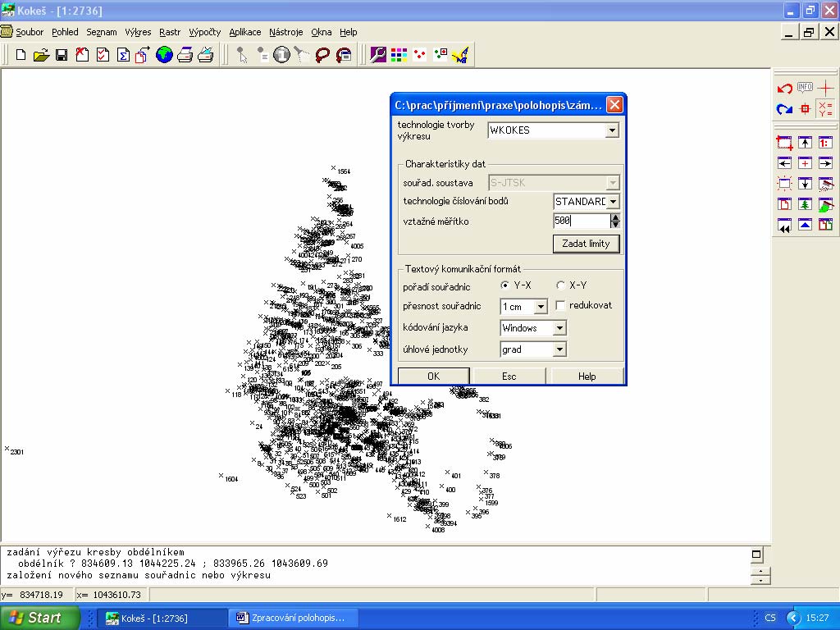The height and width of the screenshot is (630, 840).
Task: Click the globe icon in toolbar
Action: coord(164,55)
